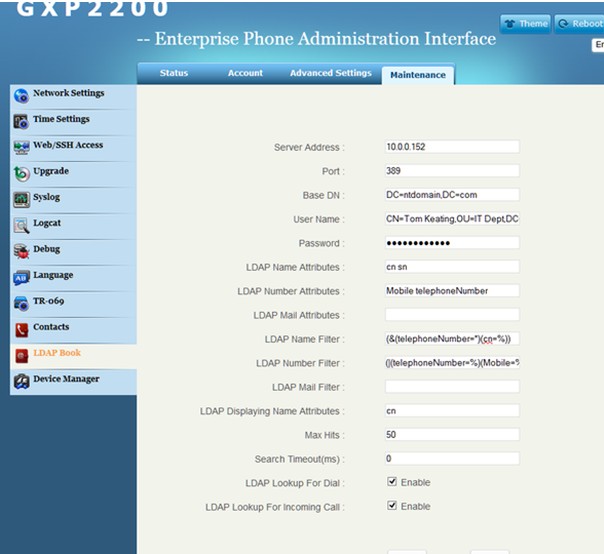Click the Syslog monitor icon
Viewport: 604px width, 554px height.
[22, 200]
